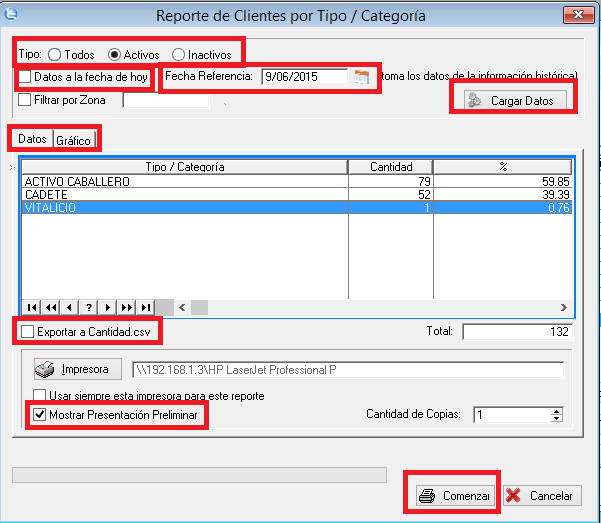Switch to the Datos tab

point(32,139)
